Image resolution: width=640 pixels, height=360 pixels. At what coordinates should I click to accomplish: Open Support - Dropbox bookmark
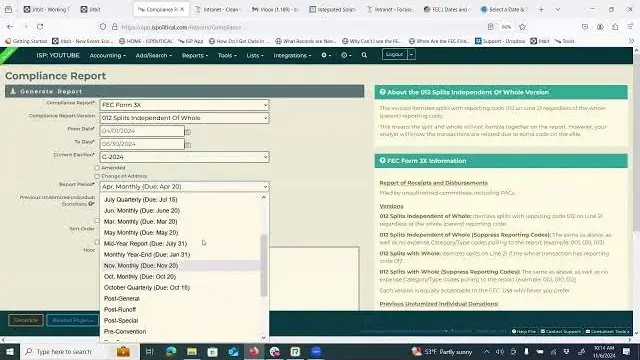500,41
